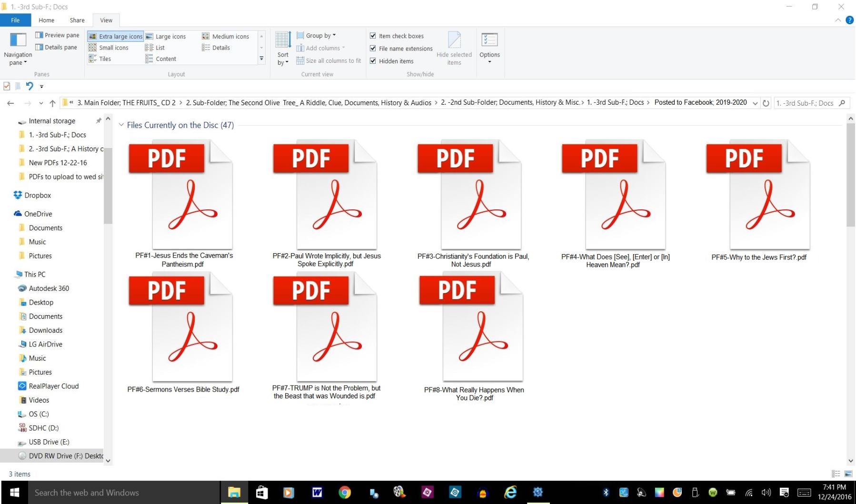Choose the Details layout option
This screenshot has height=504, width=856.
pyautogui.click(x=216, y=48)
